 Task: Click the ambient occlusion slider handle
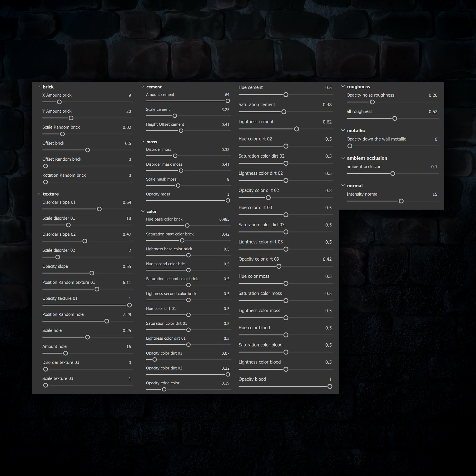pyautogui.click(x=393, y=174)
